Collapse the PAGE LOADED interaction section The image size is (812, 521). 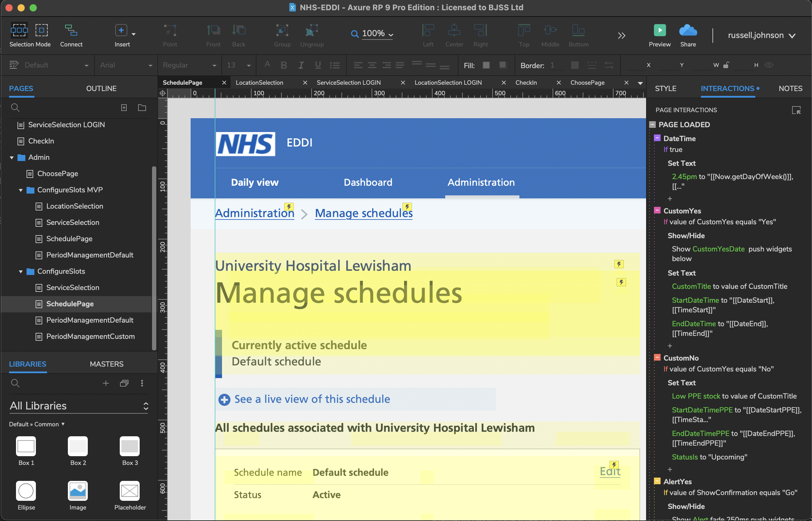pos(652,125)
